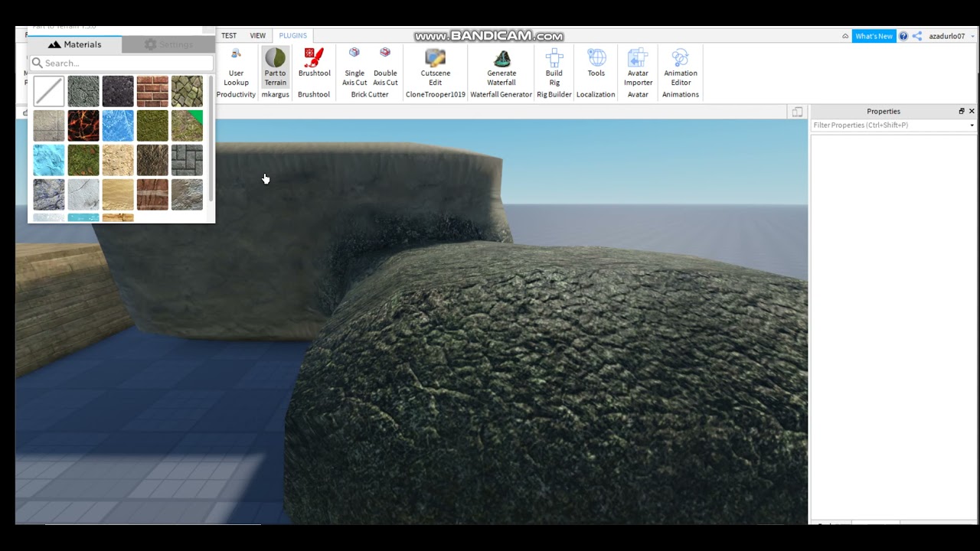Click the Properties panel title
Viewport: 980px width, 551px height.
tap(884, 111)
